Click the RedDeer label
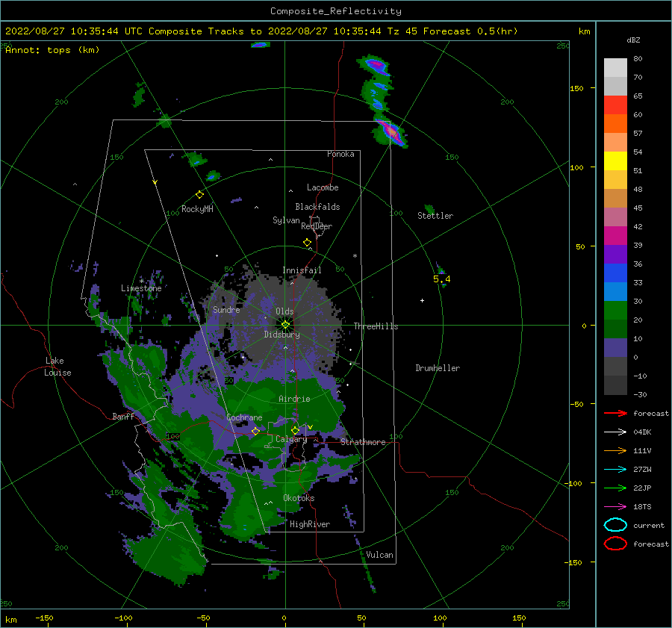 pyautogui.click(x=317, y=226)
